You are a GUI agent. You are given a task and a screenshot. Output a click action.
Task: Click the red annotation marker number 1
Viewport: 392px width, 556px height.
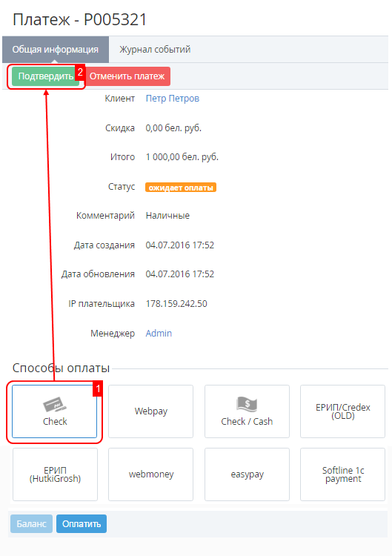click(98, 389)
